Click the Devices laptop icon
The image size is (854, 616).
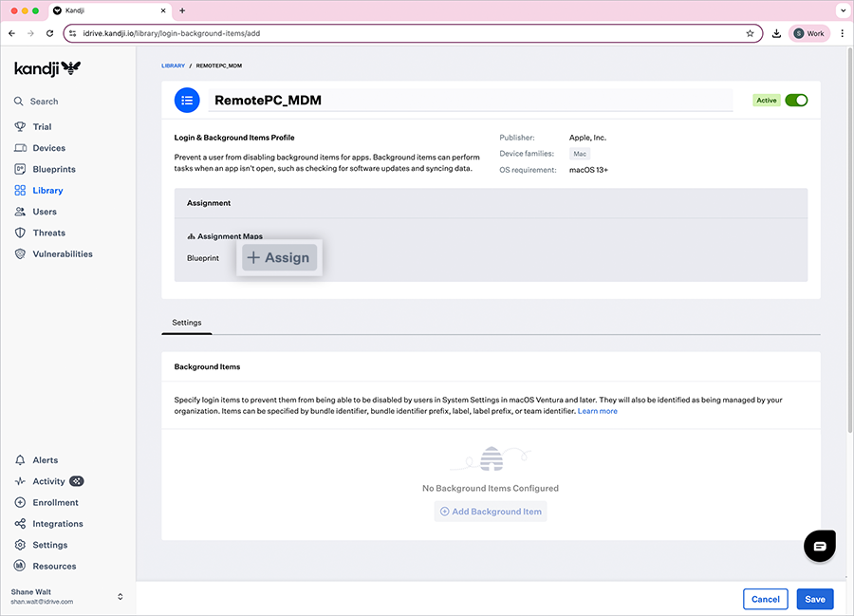click(20, 148)
